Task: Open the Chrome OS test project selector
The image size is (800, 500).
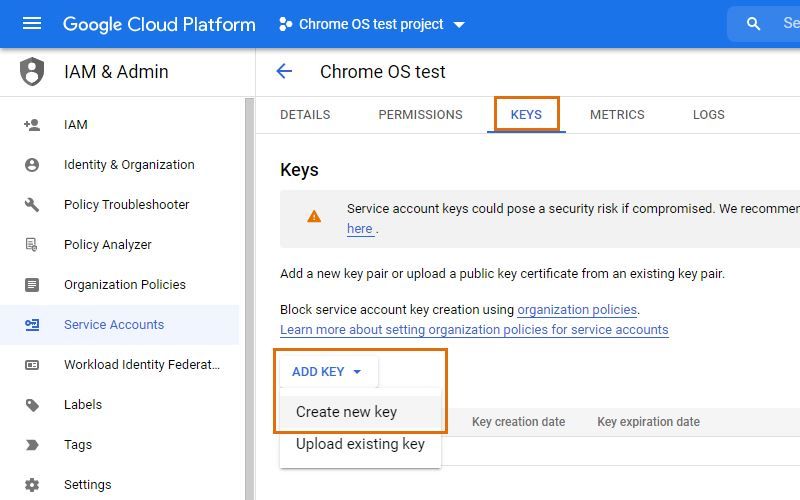Action: [x=371, y=24]
